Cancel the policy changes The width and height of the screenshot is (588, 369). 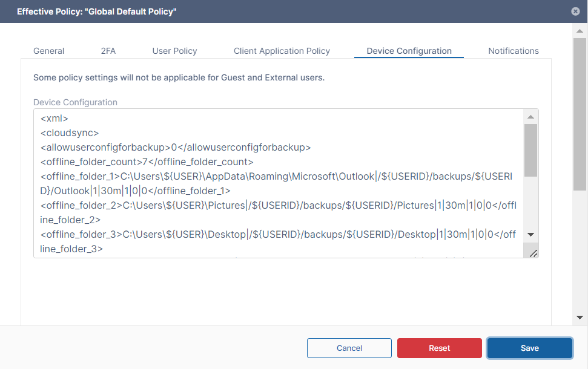pos(349,348)
